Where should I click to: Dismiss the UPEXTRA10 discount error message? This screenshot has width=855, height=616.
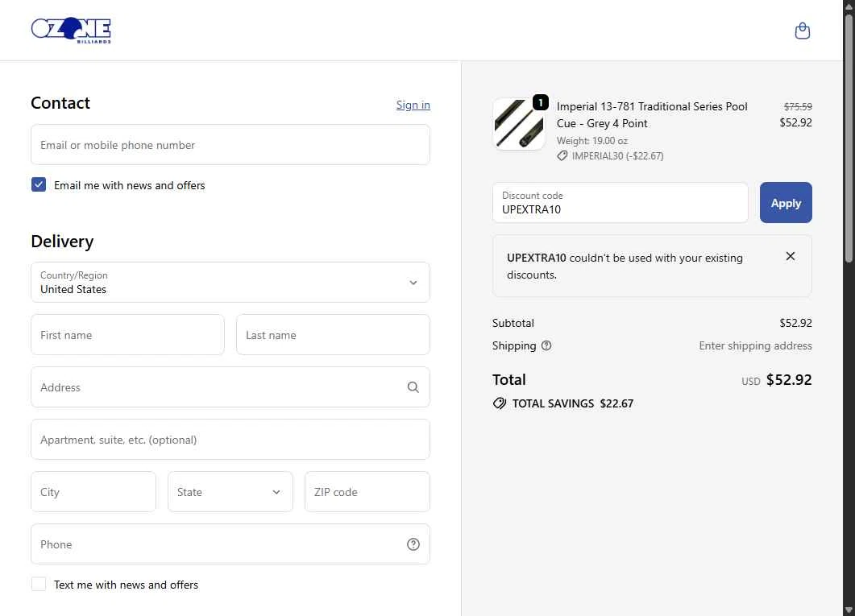790,256
